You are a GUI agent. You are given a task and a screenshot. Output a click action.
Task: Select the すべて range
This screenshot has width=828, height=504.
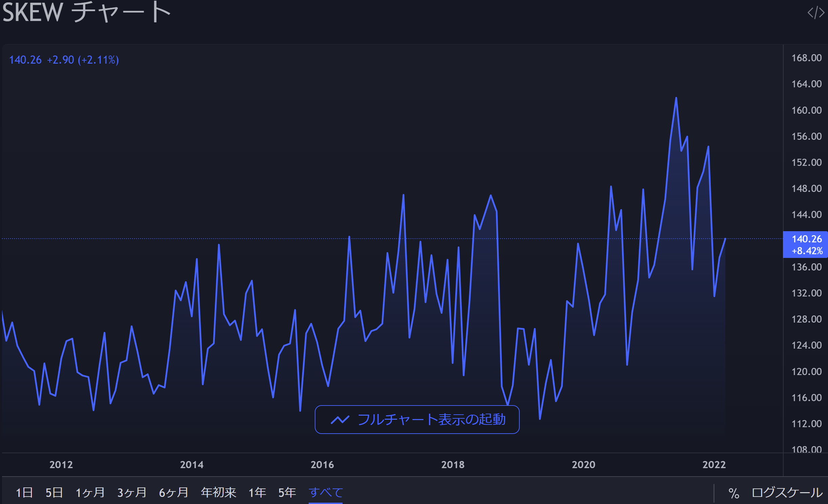click(326, 493)
